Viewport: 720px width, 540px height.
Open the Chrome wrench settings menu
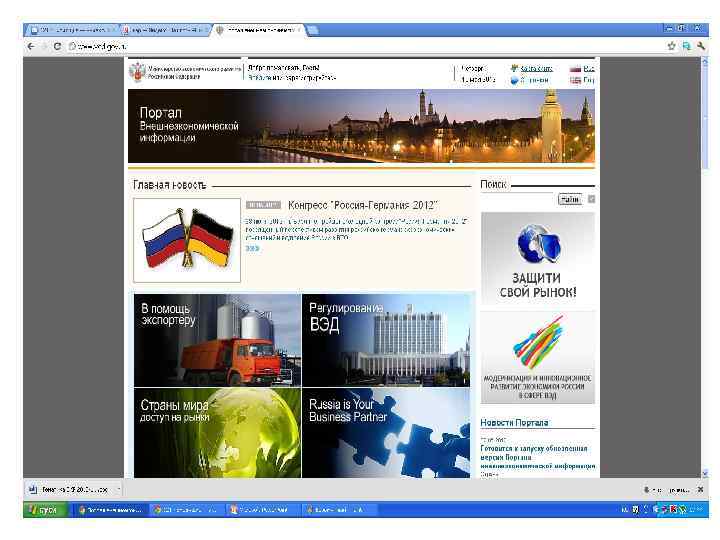point(701,46)
